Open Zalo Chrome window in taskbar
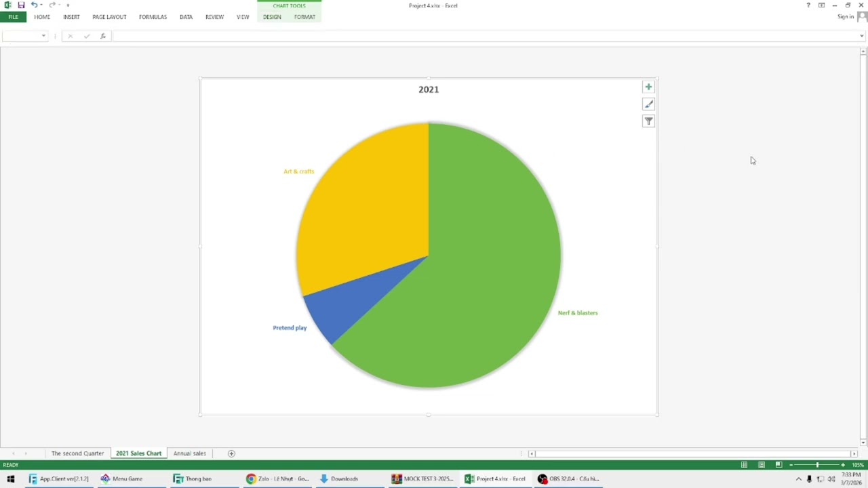Image resolution: width=868 pixels, height=488 pixels. coord(278,479)
